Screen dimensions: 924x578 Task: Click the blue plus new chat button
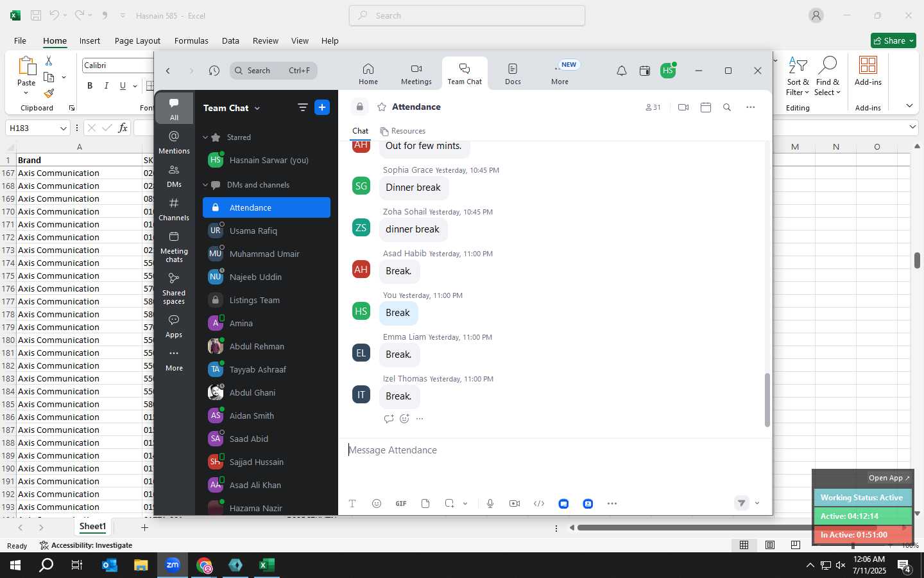(322, 108)
